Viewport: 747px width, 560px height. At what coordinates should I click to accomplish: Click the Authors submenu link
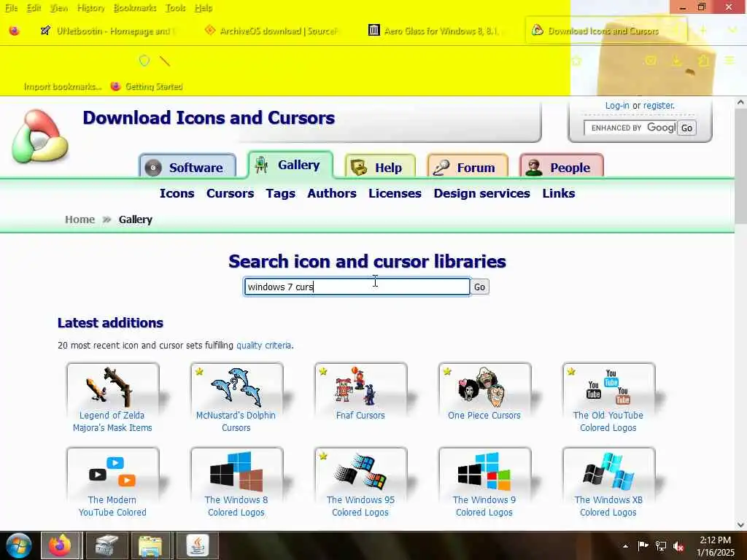[332, 193]
